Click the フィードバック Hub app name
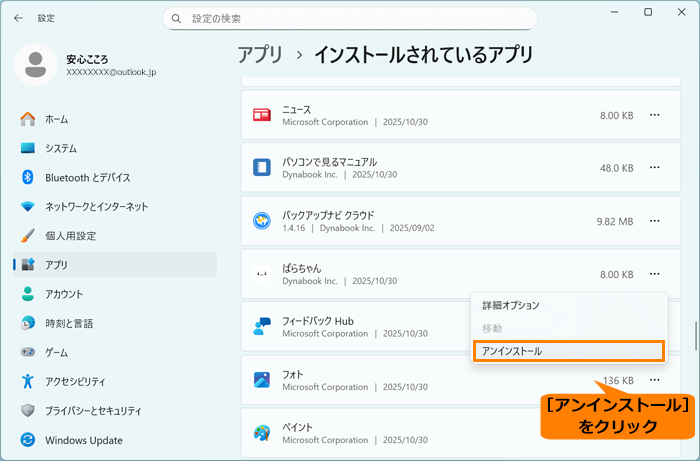The image size is (700, 461). pos(318,321)
